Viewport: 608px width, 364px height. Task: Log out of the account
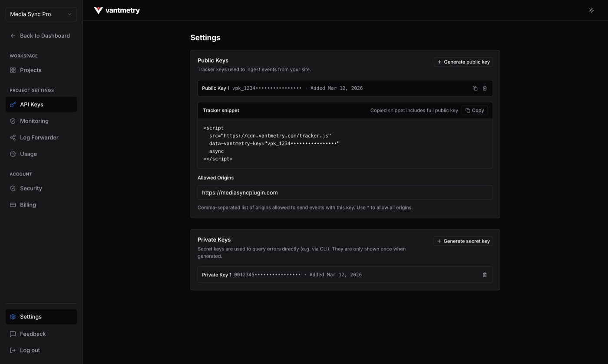coord(41,351)
